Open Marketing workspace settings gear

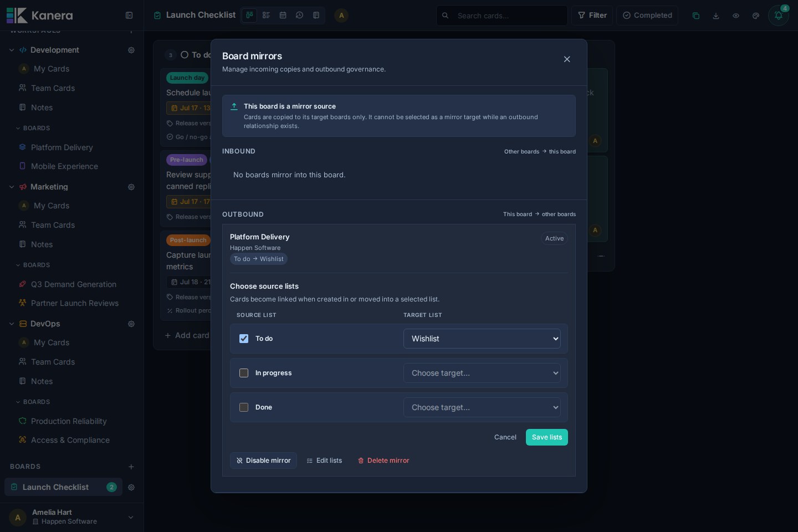[131, 187]
